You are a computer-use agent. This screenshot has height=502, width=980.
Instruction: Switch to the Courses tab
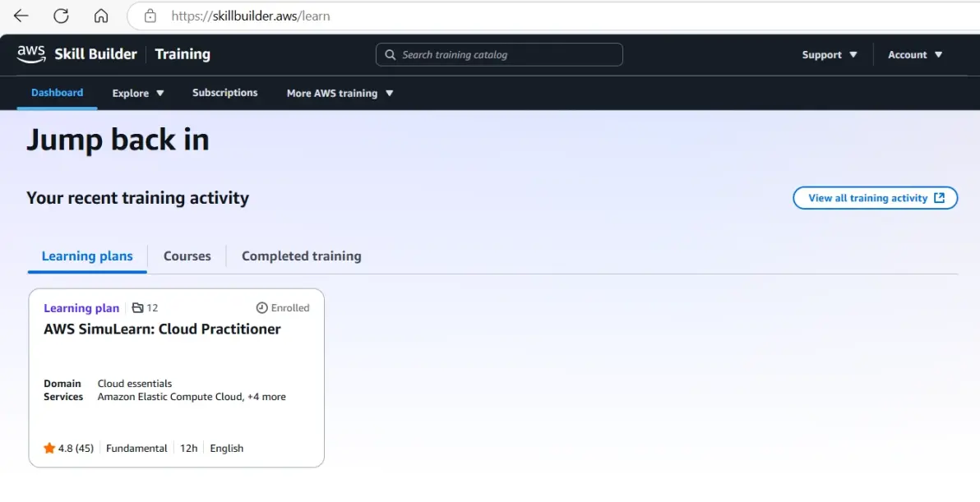[x=187, y=256]
